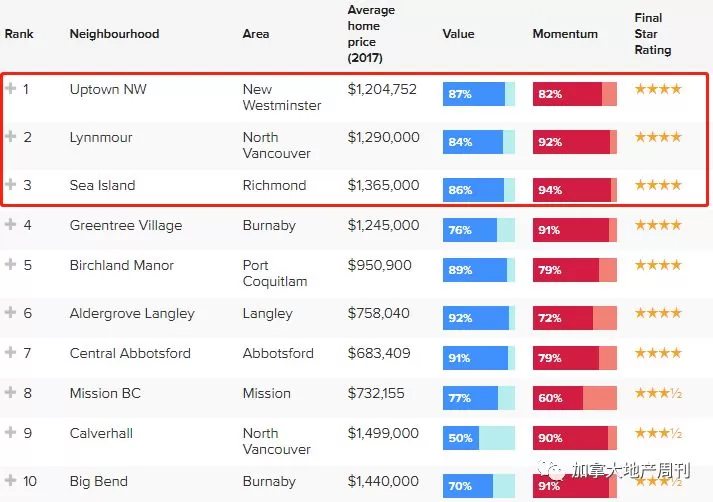Sort by the Rank column header
This screenshot has height=502, width=713.
coord(19,34)
